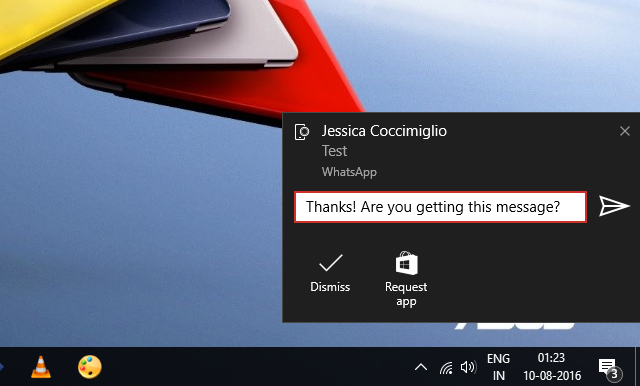Show hidden system tray icons
640x386 pixels.
(x=421, y=367)
